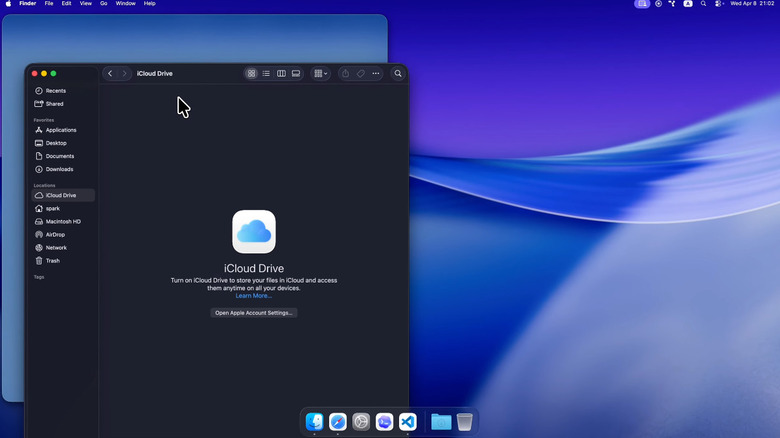Open Desktop from sidebar

click(x=63, y=143)
